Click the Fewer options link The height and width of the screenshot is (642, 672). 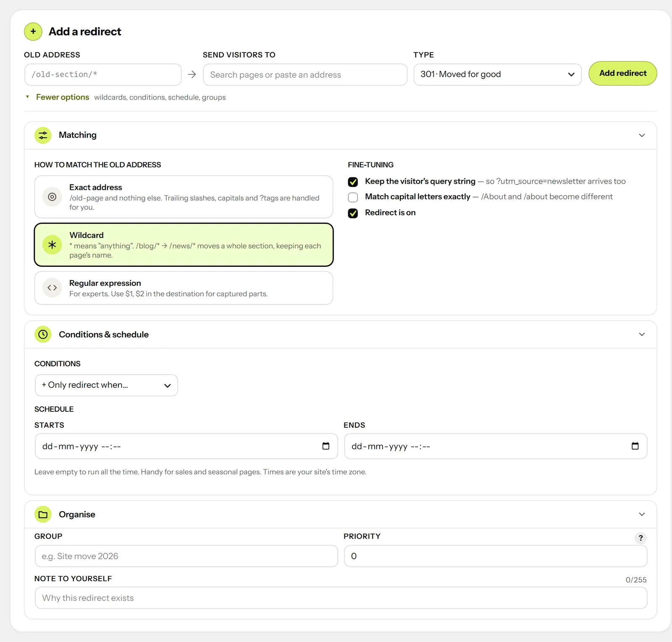(x=63, y=97)
